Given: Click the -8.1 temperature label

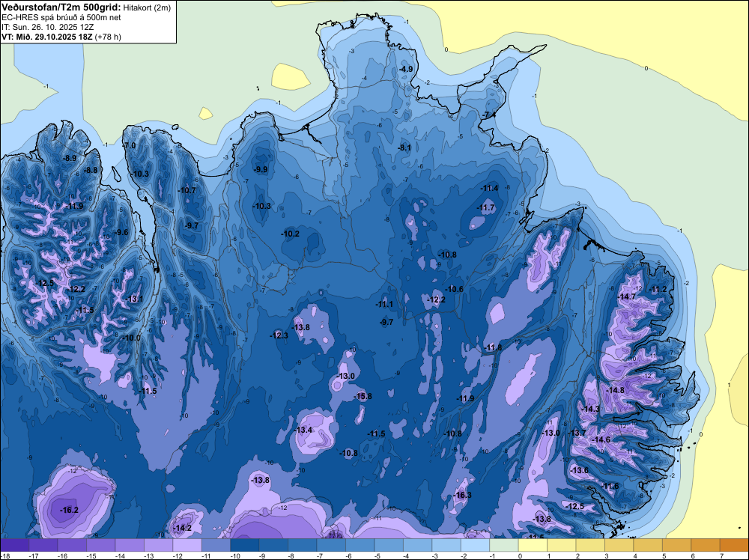Looking at the screenshot, I should 404,148.
